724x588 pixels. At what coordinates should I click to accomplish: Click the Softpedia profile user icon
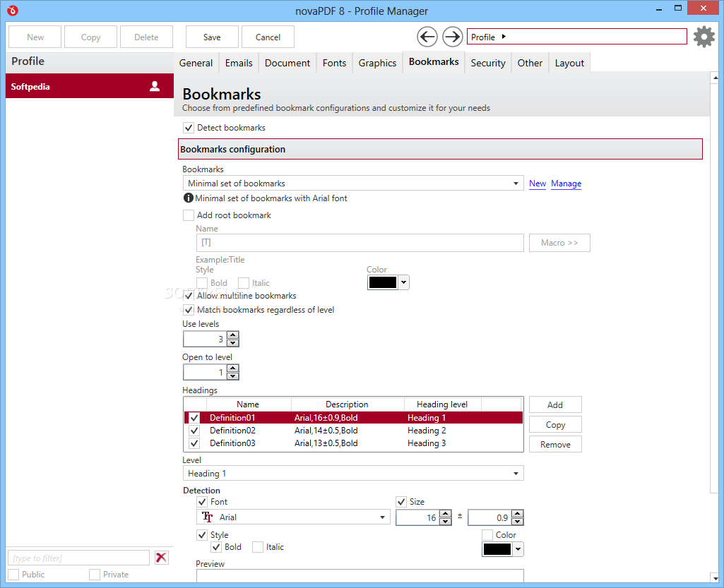(155, 86)
